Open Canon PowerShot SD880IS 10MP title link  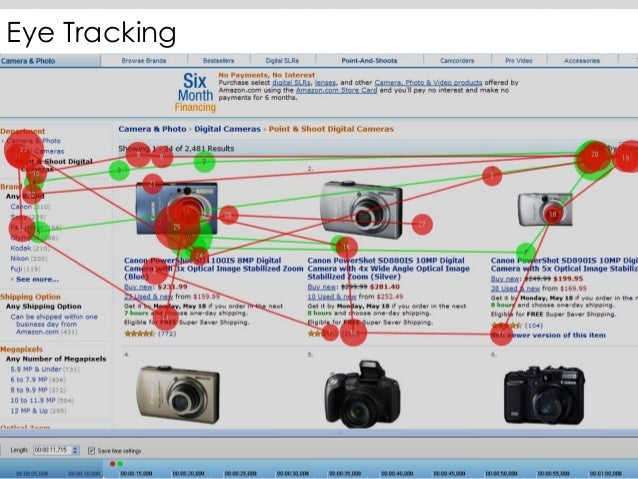click(389, 269)
